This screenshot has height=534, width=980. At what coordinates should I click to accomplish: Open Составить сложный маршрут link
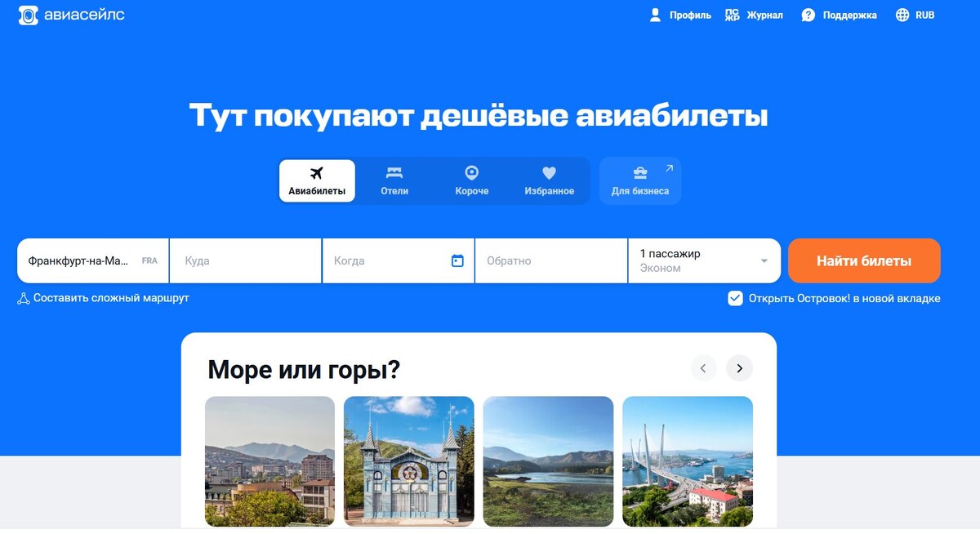coord(111,298)
